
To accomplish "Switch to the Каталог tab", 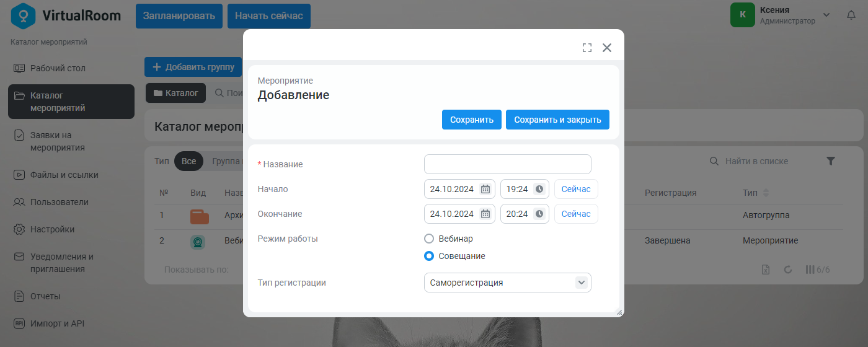I will (x=175, y=93).
